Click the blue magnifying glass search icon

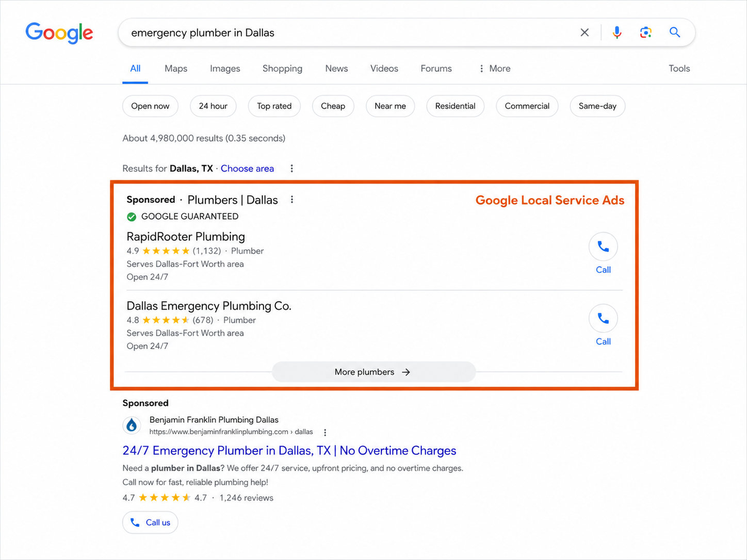(x=674, y=32)
